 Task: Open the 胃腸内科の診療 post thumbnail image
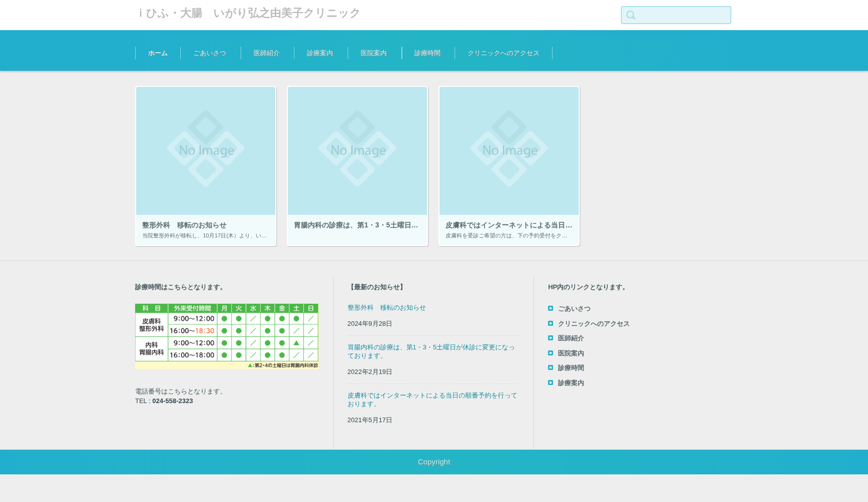click(357, 151)
